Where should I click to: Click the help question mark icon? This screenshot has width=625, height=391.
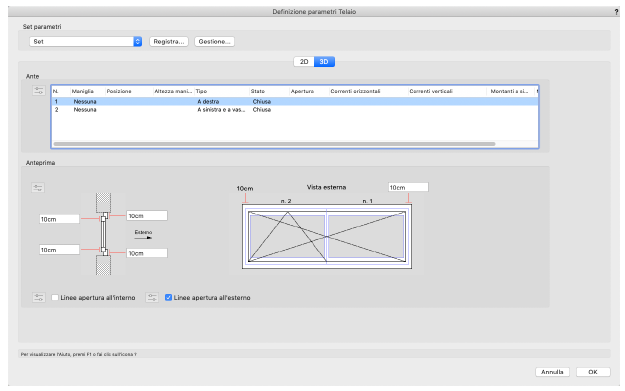point(616,12)
